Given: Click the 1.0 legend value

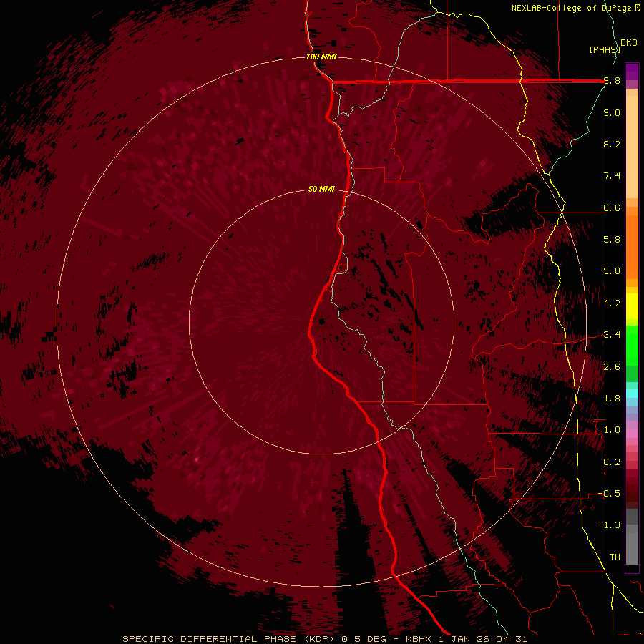Looking at the screenshot, I should coord(612,429).
